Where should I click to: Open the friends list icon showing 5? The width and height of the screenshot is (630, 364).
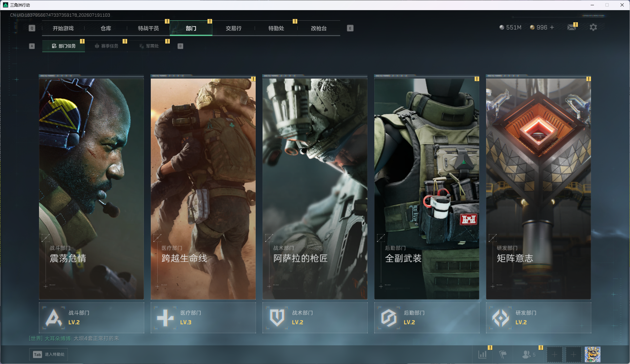click(x=529, y=355)
